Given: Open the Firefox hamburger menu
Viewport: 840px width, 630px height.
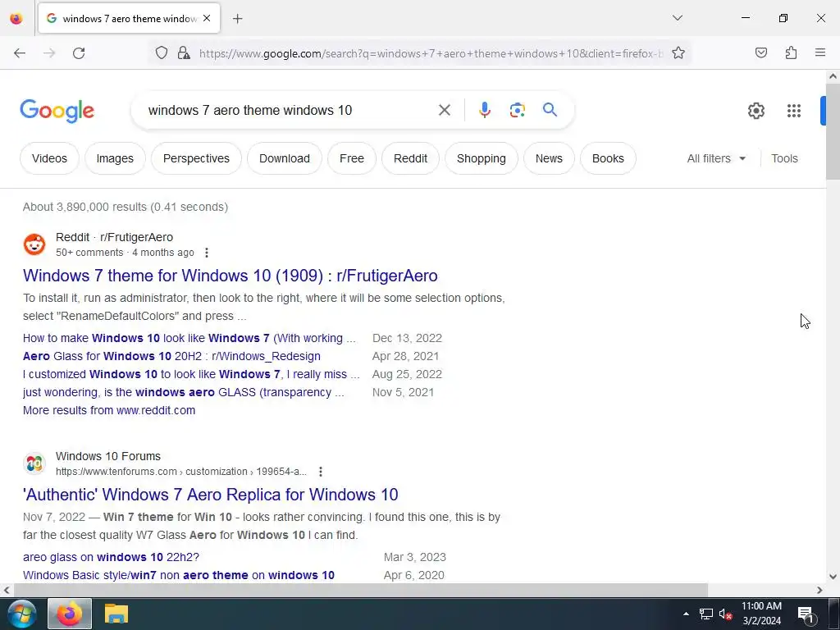Looking at the screenshot, I should point(820,52).
